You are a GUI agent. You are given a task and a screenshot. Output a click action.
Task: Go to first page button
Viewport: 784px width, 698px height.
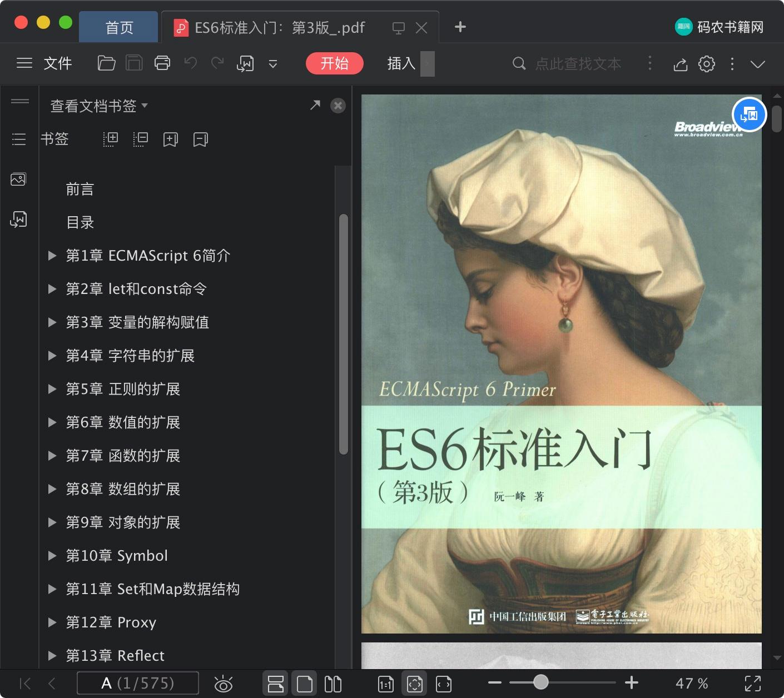(x=26, y=684)
